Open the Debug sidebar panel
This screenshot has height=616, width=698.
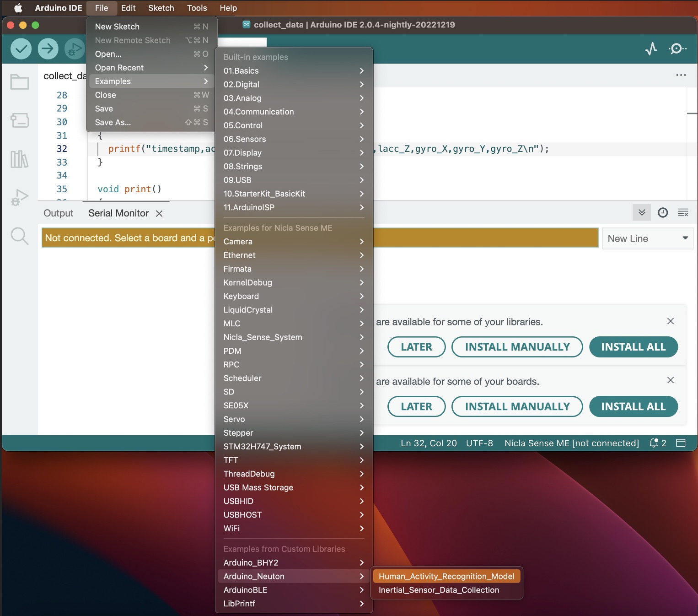[x=20, y=197]
